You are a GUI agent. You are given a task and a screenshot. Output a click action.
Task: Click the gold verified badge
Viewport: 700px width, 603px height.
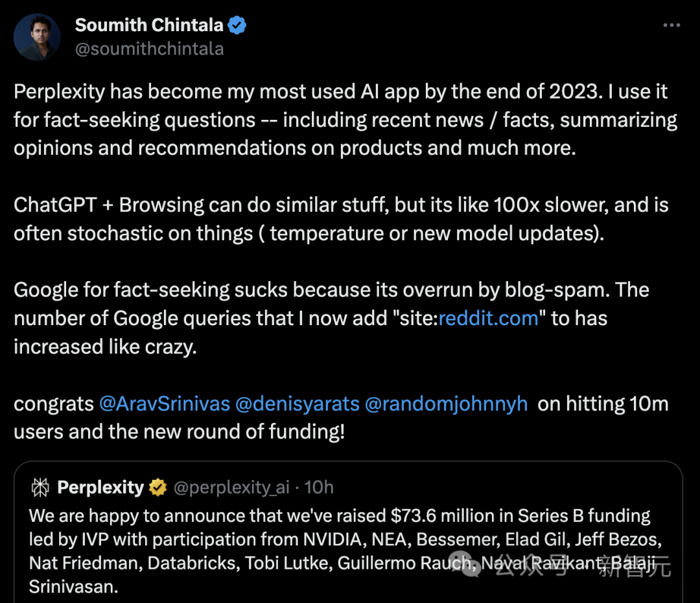(x=157, y=488)
